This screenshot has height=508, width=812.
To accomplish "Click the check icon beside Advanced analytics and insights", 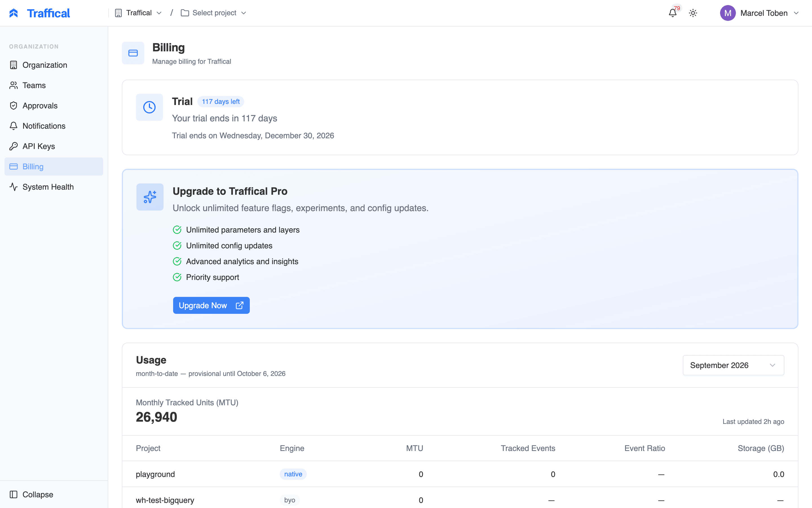I will click(177, 261).
